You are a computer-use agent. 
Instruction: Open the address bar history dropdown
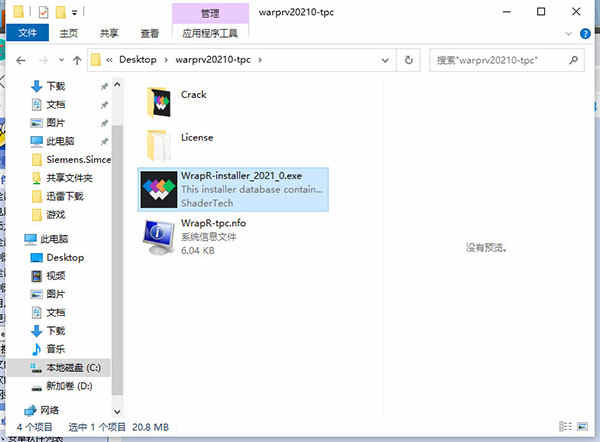[x=385, y=60]
